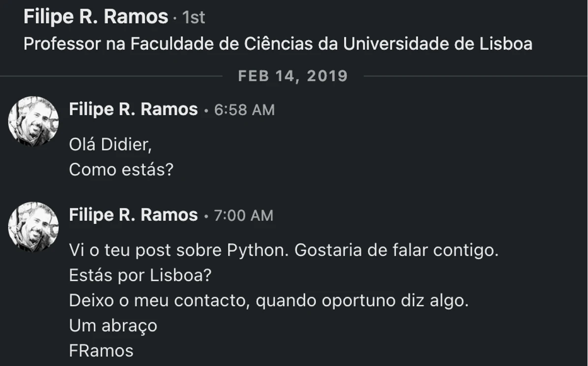
Task: Click the 7:00 AM timestamp
Action: point(243,215)
